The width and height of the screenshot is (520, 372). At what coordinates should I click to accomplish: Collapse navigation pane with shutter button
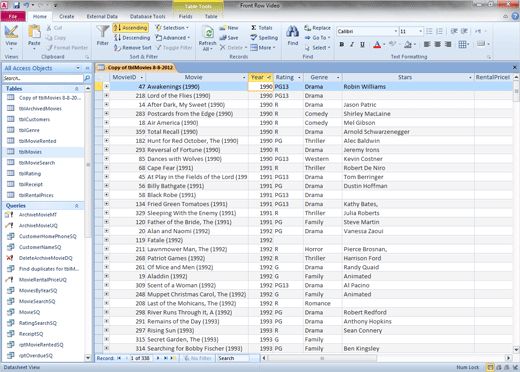click(87, 68)
